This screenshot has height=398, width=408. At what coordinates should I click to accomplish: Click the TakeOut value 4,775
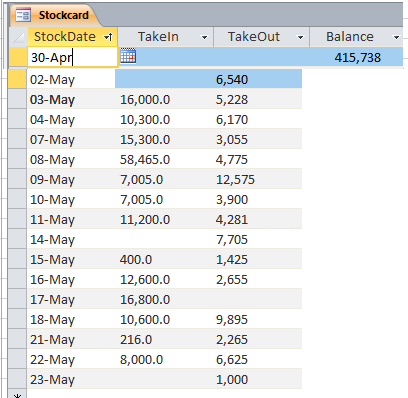click(232, 160)
